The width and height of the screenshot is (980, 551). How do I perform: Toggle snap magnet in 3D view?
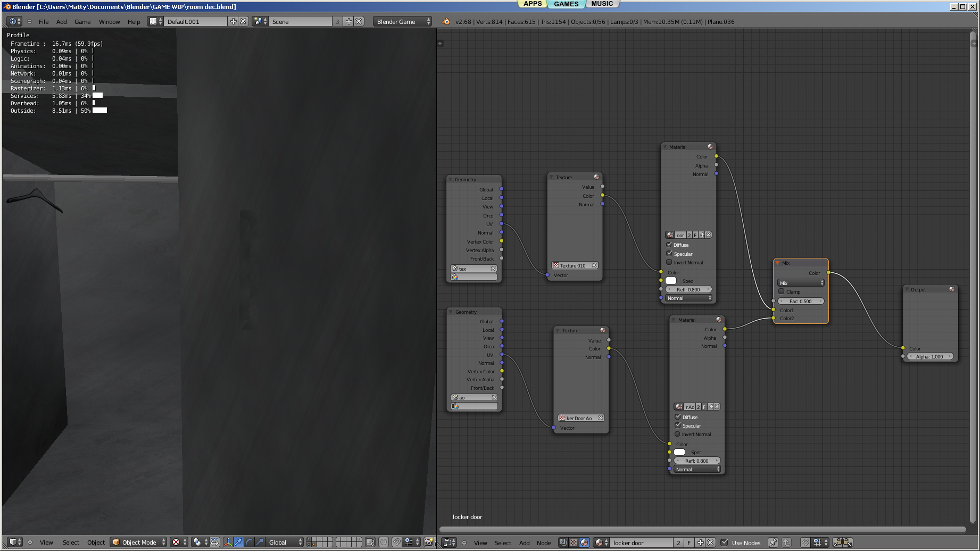point(397,542)
